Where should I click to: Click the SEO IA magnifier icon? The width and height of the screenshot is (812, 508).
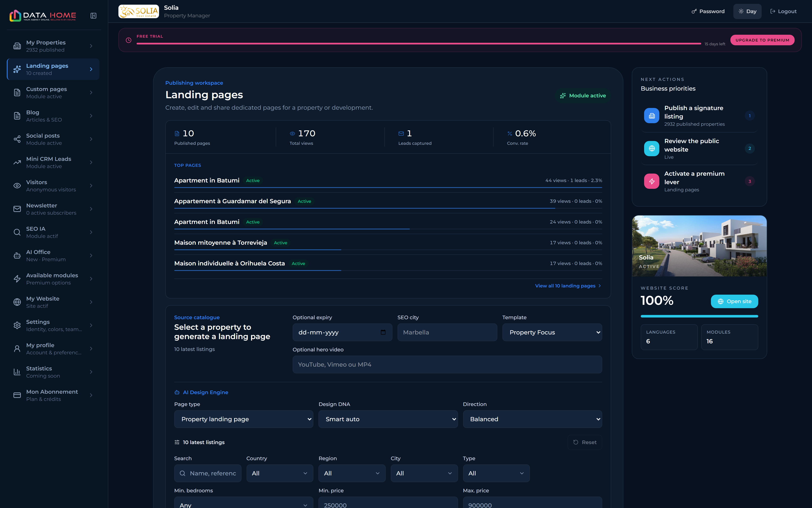(17, 232)
